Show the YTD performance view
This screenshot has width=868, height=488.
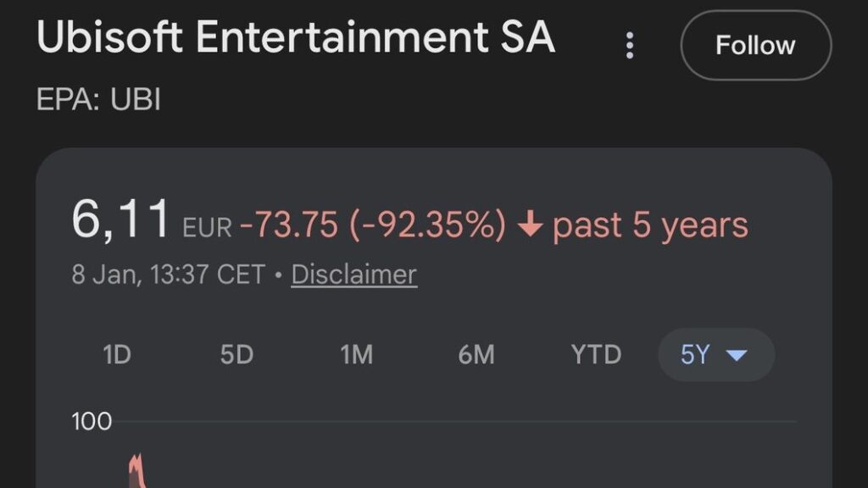[596, 355]
